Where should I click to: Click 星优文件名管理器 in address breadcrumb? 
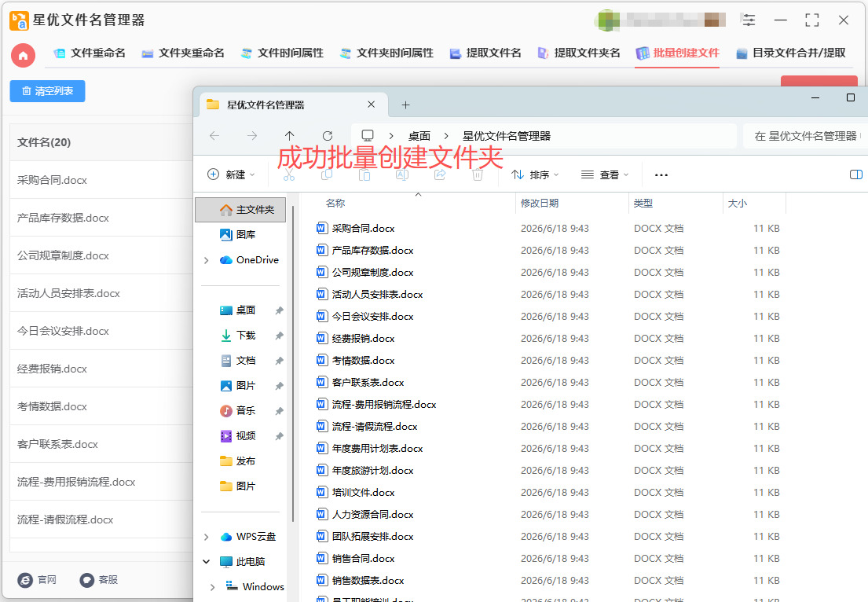point(507,136)
